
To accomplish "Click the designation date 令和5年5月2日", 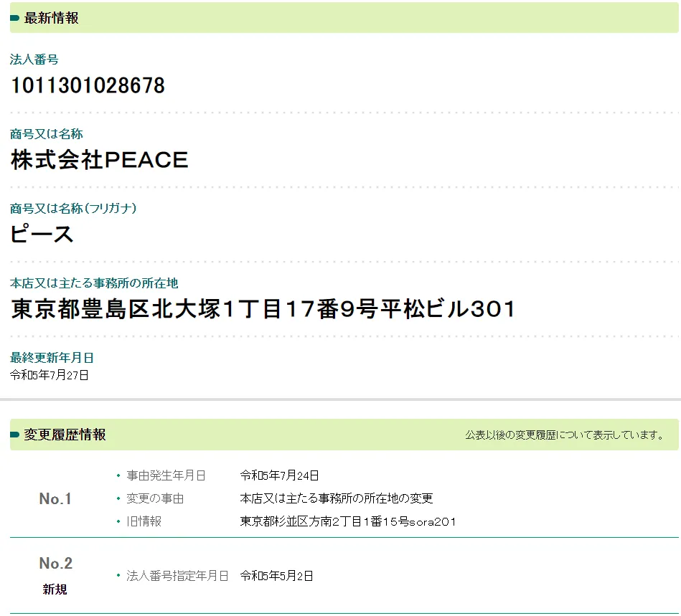I will (276, 576).
